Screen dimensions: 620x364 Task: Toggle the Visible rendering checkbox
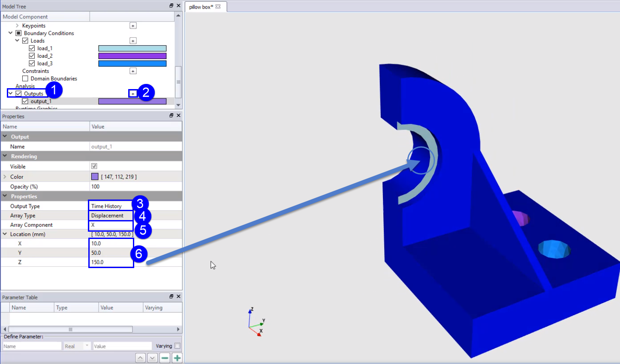click(x=94, y=166)
